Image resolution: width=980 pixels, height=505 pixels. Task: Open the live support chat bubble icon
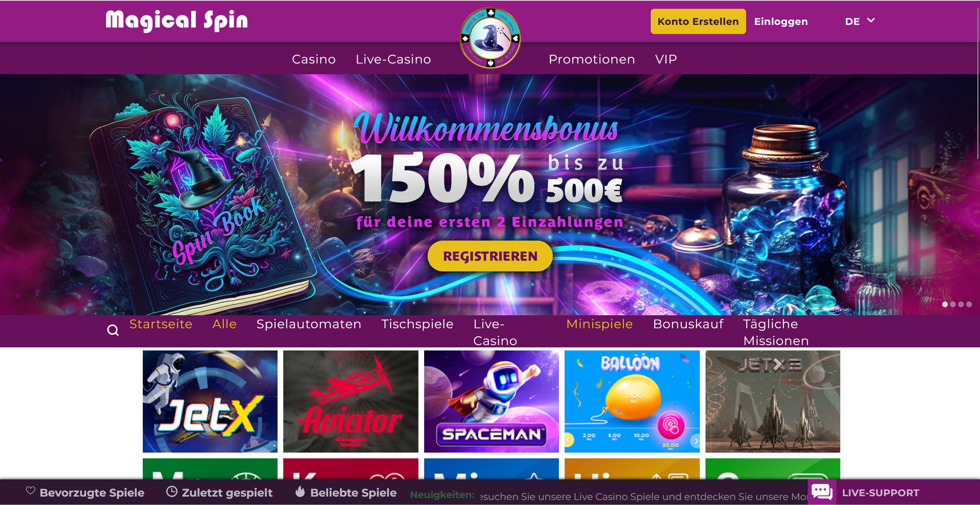[x=822, y=492]
